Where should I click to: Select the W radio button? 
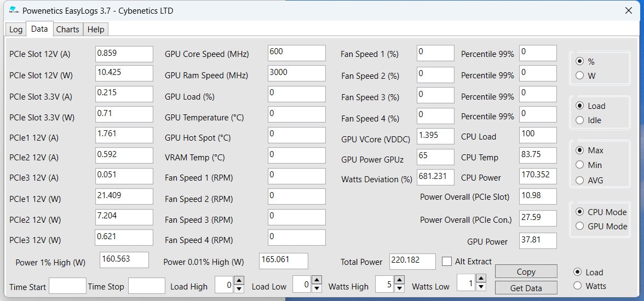[580, 76]
